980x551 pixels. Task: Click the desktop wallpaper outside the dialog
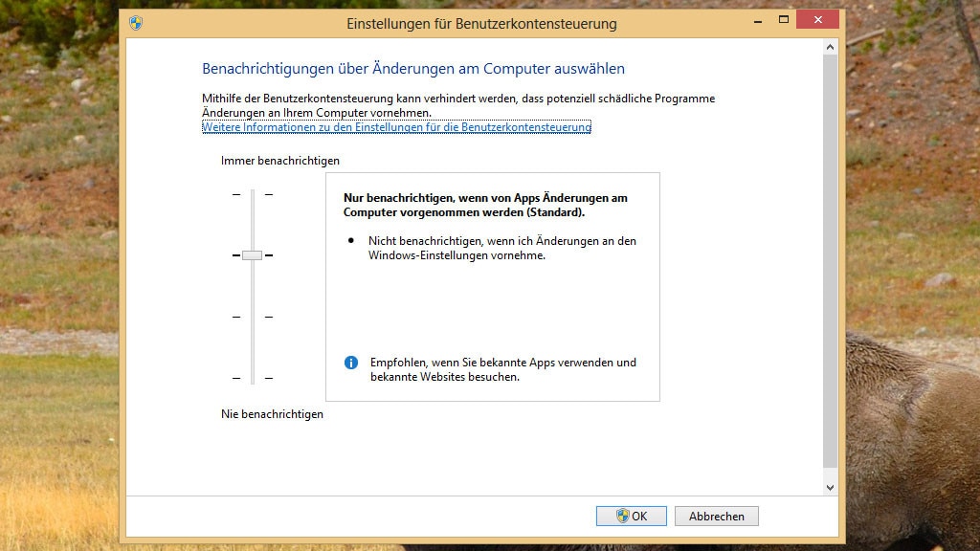(57, 287)
